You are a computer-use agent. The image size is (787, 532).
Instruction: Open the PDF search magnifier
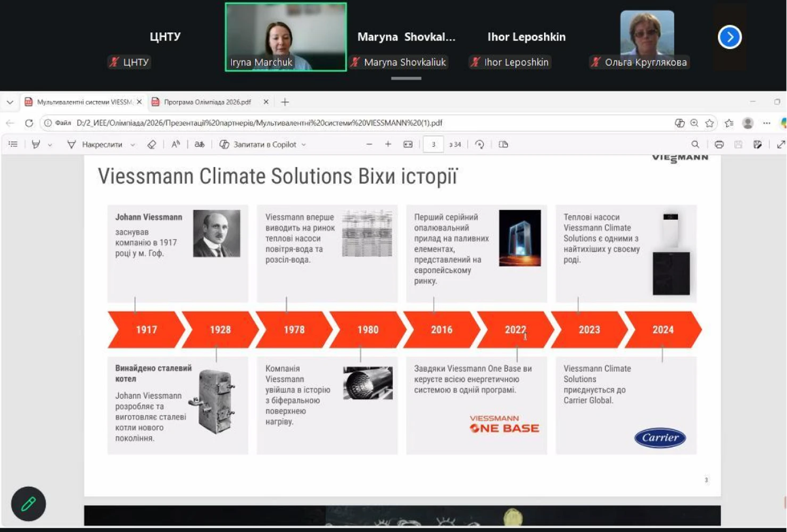tap(695, 144)
